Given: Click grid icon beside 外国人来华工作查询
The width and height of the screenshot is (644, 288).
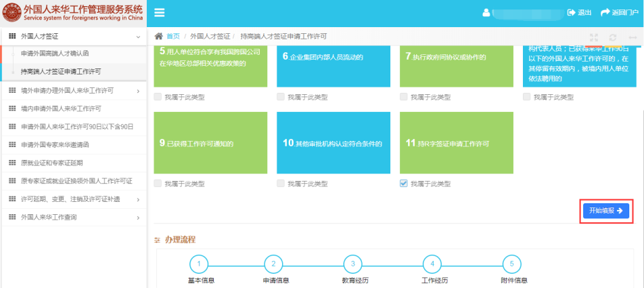Looking at the screenshot, I should [12, 217].
